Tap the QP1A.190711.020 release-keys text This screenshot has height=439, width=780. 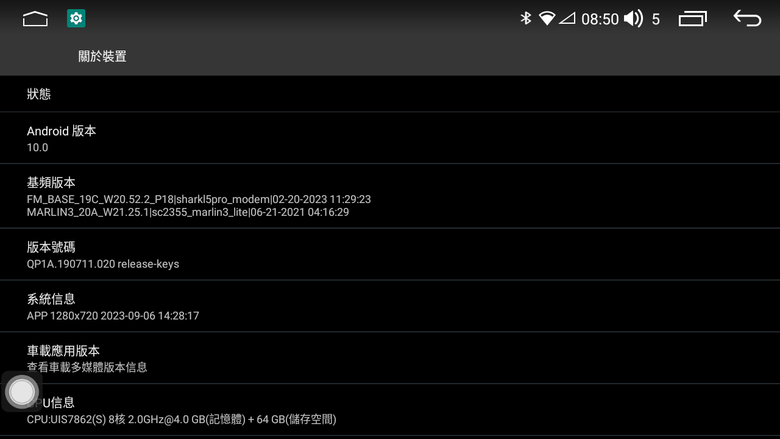(x=103, y=264)
